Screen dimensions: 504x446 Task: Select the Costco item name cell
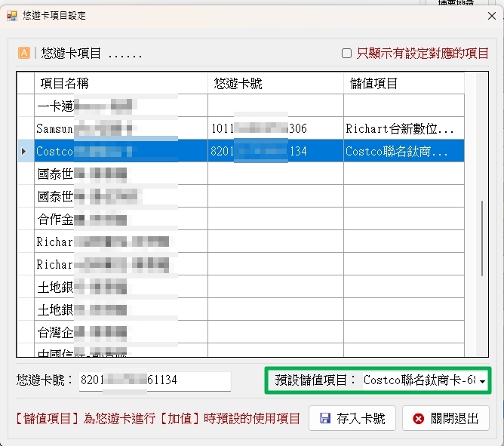[121, 151]
